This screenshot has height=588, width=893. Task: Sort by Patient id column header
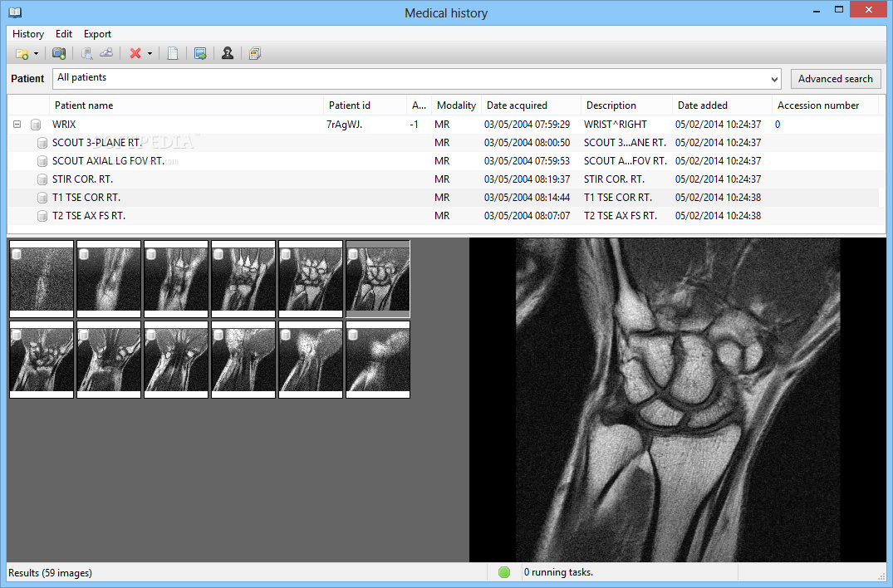pos(365,105)
